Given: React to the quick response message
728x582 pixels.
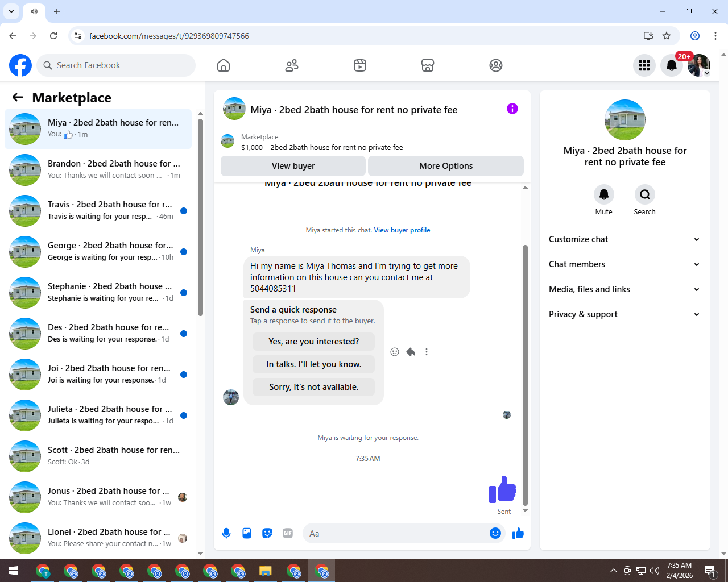Looking at the screenshot, I should tap(395, 352).
